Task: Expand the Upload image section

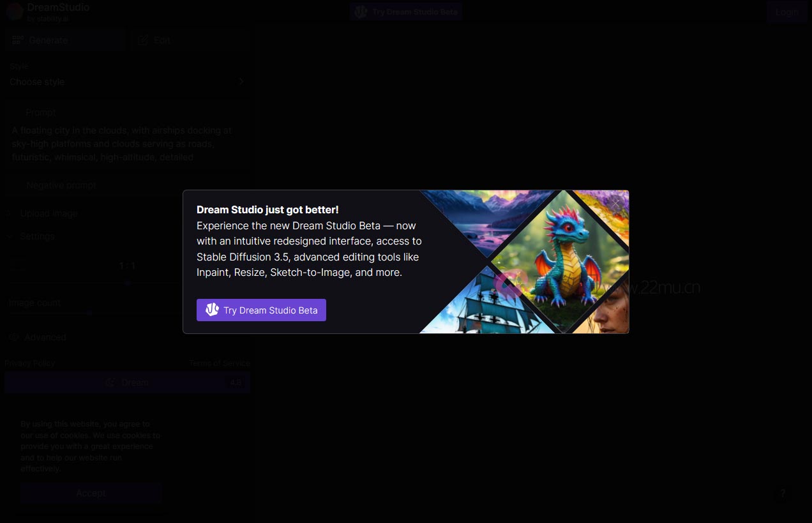Action: point(49,213)
